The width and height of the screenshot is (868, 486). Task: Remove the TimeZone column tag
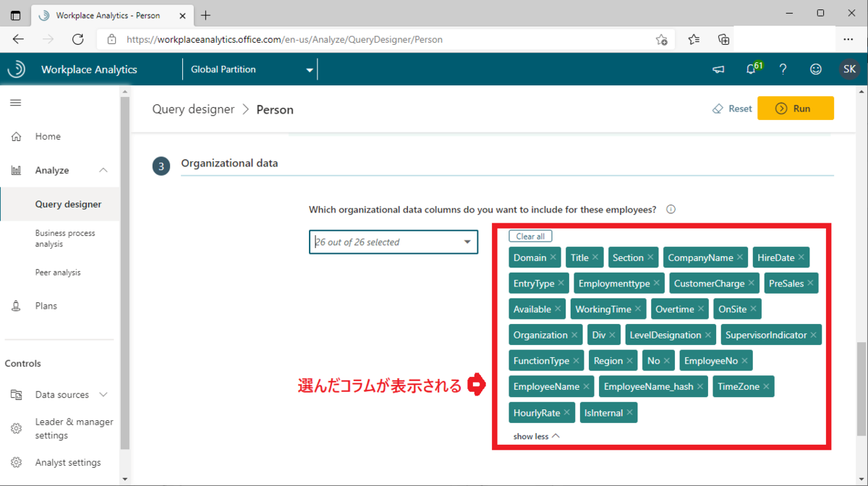pos(767,387)
